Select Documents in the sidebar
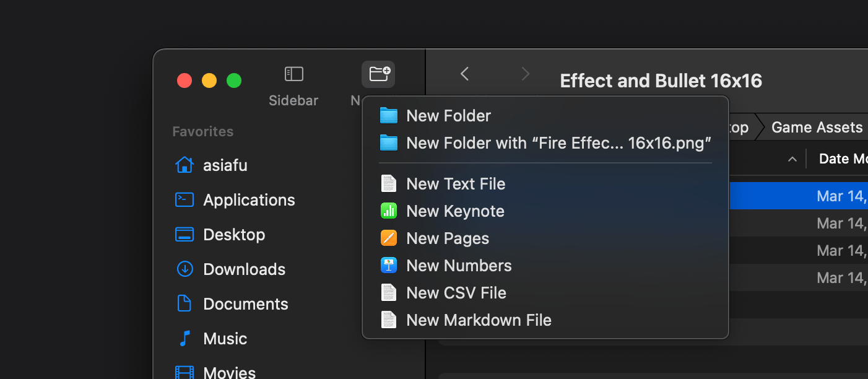Image resolution: width=868 pixels, height=379 pixels. coord(245,304)
